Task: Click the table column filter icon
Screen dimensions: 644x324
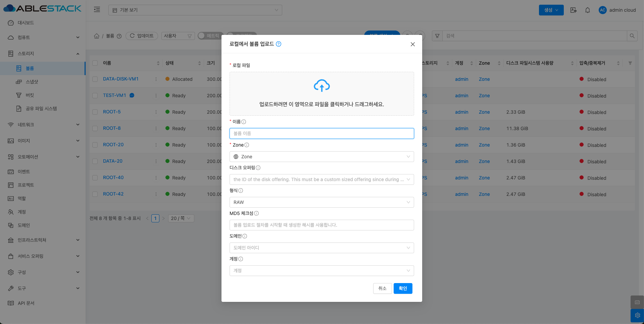Action: [630, 63]
